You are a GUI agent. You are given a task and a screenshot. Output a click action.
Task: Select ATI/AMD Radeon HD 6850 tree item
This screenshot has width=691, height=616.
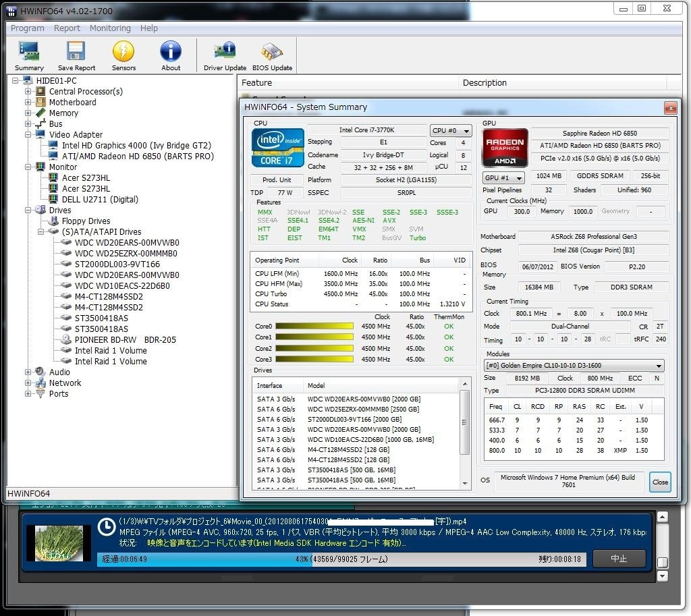point(138,156)
